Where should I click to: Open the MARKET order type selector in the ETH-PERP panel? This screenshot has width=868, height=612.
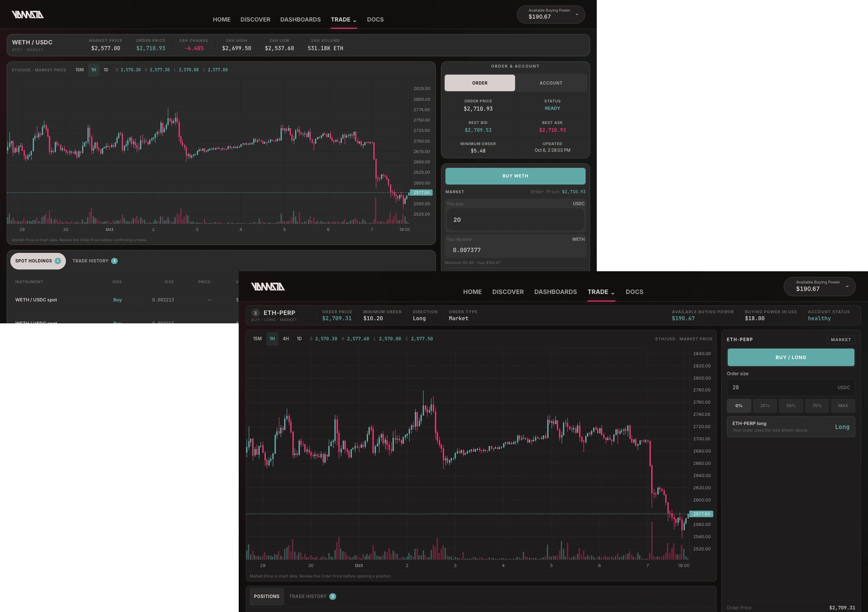(x=841, y=340)
